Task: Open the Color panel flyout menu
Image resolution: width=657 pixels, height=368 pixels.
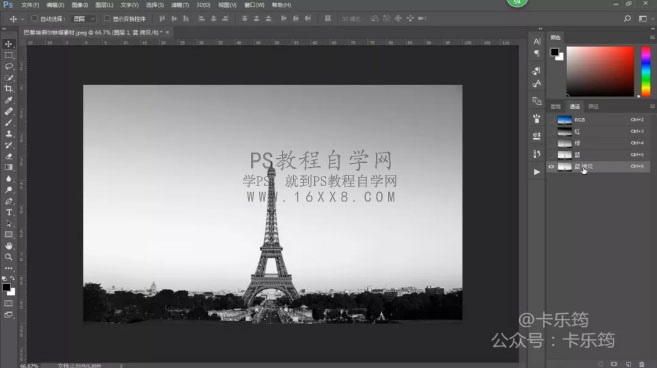Action: click(x=652, y=37)
